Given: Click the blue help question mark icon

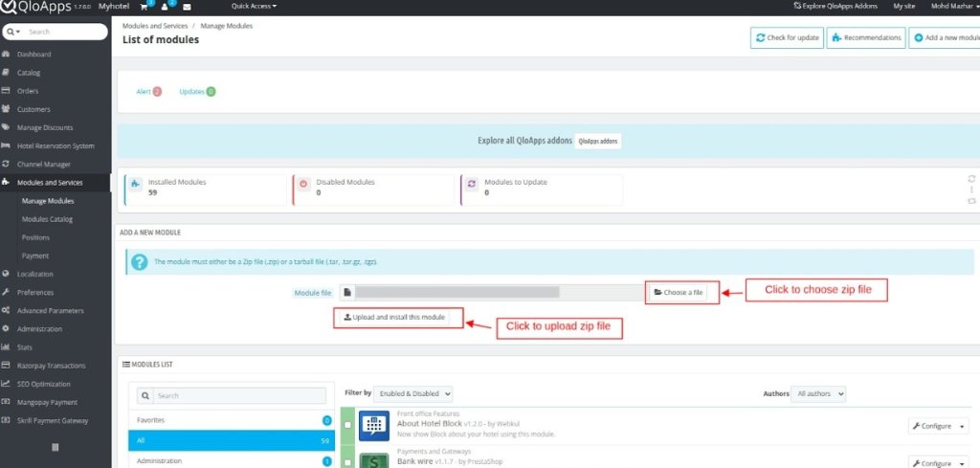Looking at the screenshot, I should point(139,261).
